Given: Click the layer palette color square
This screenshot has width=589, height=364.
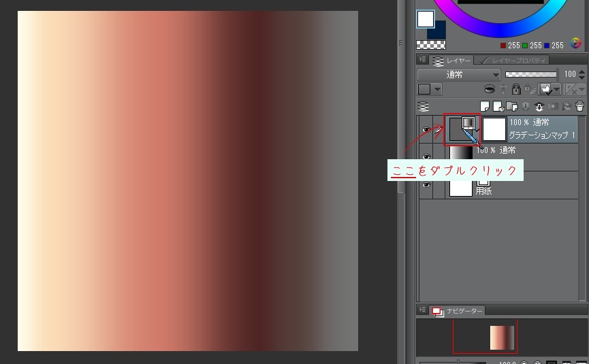Looking at the screenshot, I should (x=424, y=89).
